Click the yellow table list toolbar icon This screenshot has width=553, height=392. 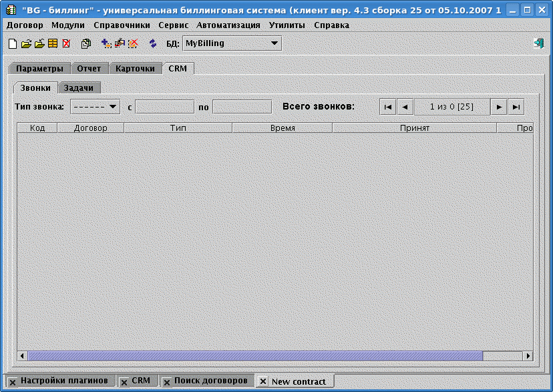(53, 43)
